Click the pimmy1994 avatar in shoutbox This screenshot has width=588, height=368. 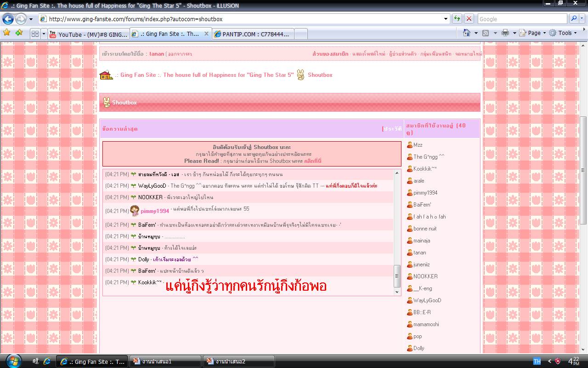pyautogui.click(x=135, y=211)
